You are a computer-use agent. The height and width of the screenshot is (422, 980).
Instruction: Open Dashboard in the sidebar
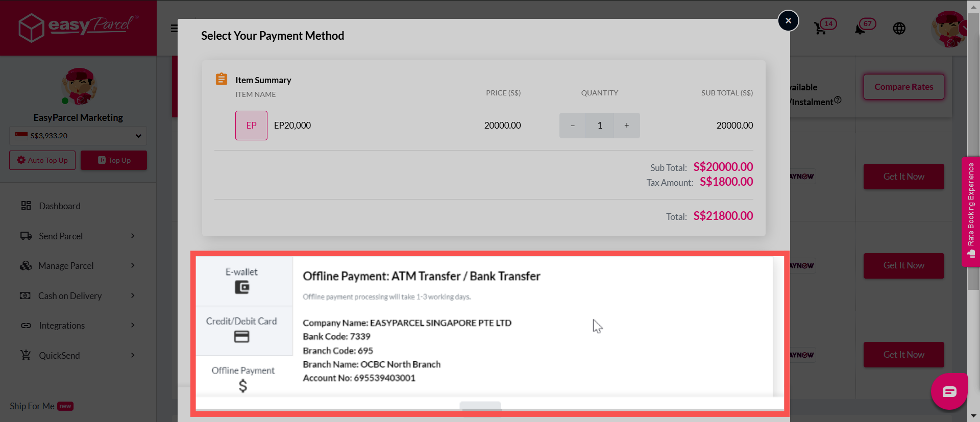[x=60, y=206]
